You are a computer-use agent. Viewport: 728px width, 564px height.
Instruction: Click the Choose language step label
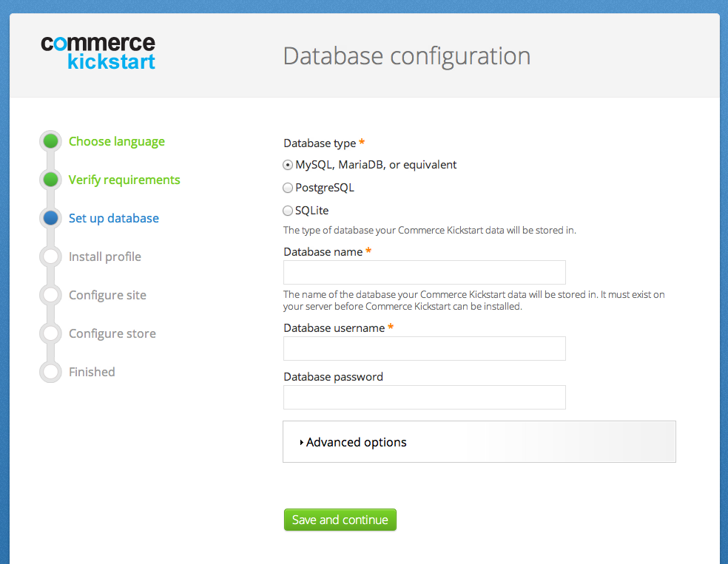click(x=117, y=141)
